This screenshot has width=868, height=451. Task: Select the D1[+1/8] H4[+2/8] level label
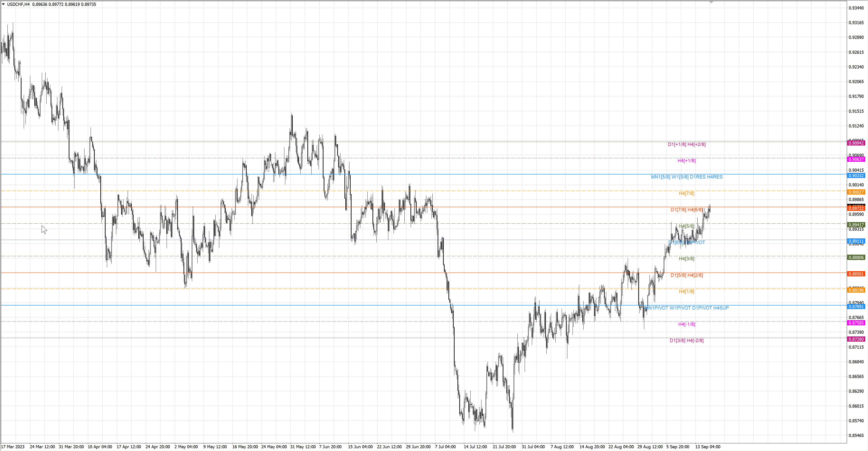click(686, 144)
